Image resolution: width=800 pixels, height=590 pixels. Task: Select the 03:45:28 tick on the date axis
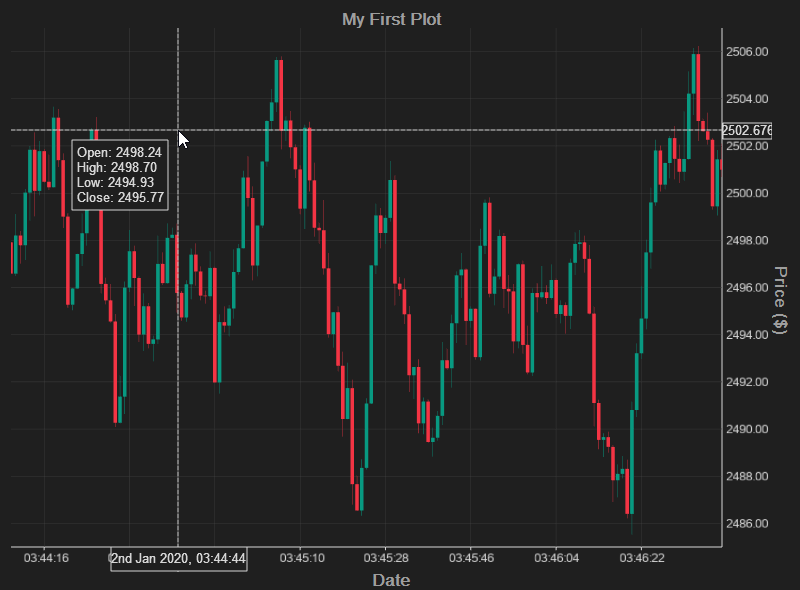[387, 558]
